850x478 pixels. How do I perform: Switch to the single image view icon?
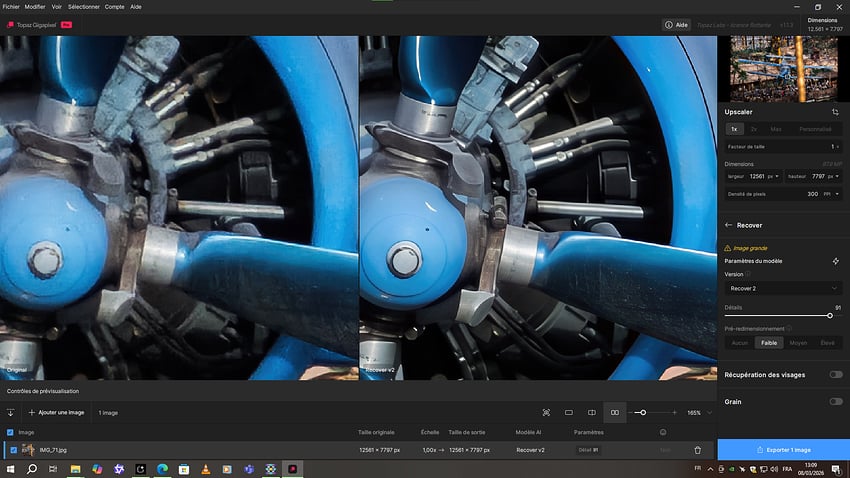pyautogui.click(x=569, y=412)
